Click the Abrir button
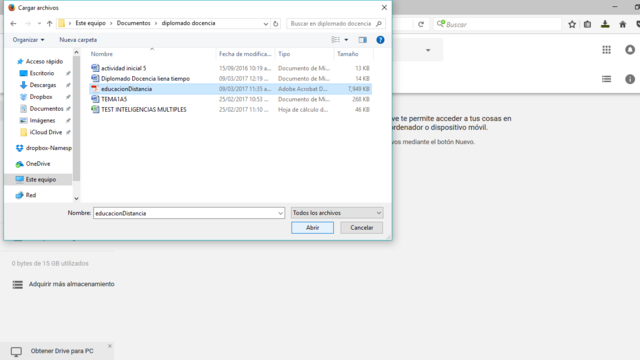 tap(312, 227)
